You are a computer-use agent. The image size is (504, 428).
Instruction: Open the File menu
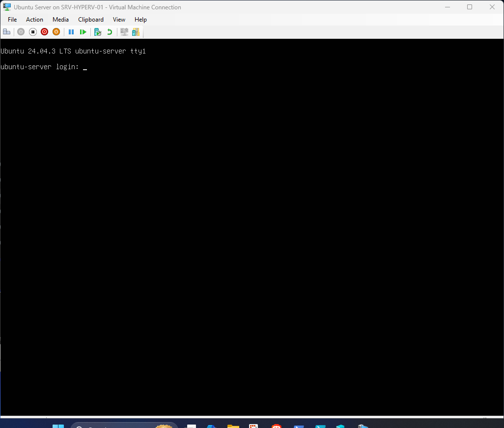coord(12,20)
